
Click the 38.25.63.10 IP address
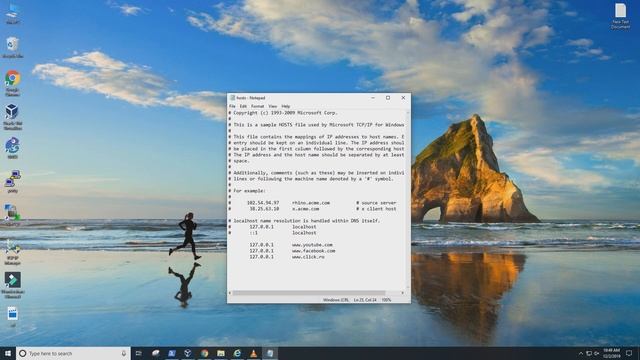click(x=264, y=209)
